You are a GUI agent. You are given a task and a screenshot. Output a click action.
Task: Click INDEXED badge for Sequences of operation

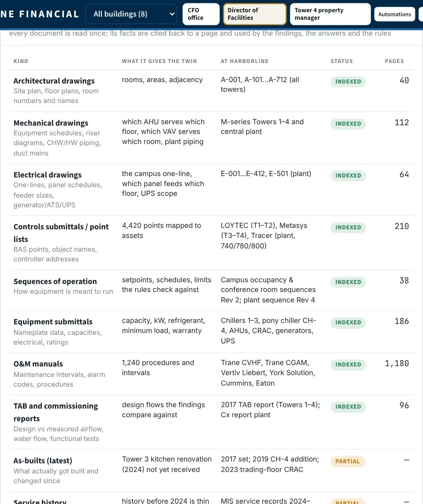click(348, 282)
